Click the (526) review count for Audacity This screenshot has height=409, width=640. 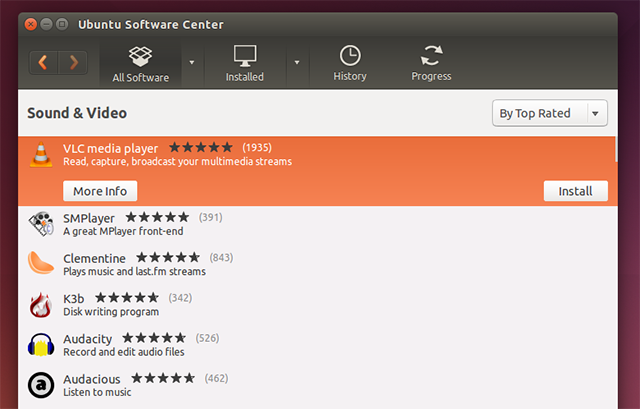point(207,338)
